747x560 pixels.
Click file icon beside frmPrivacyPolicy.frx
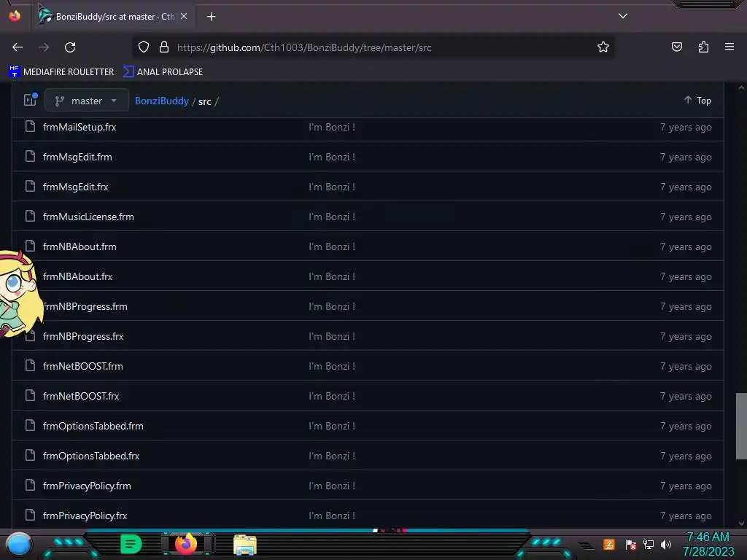tap(31, 516)
